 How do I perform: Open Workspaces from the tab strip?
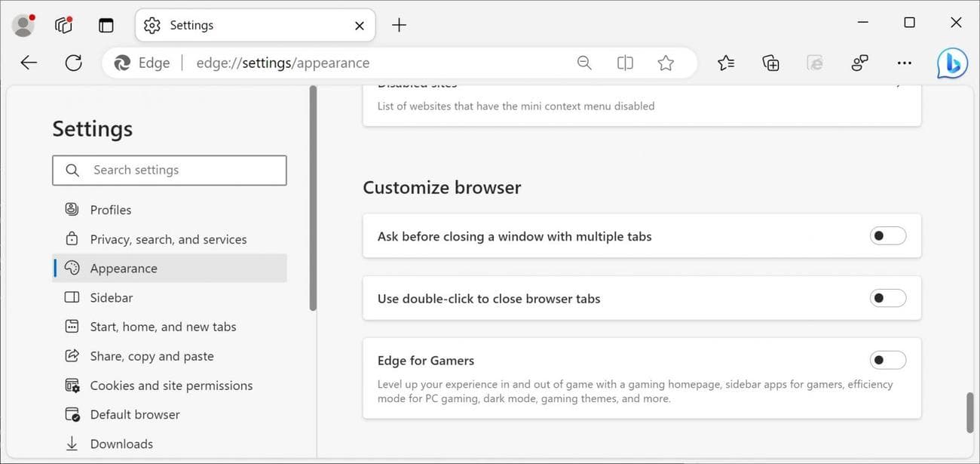[x=63, y=24]
